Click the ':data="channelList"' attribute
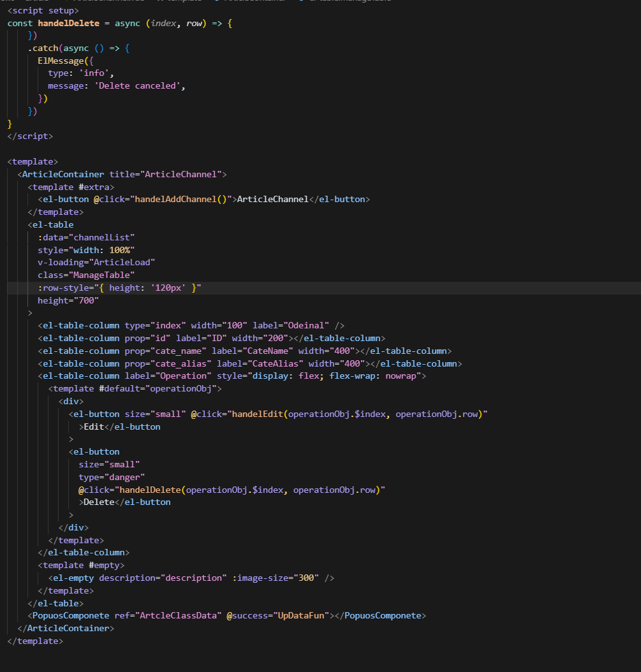This screenshot has height=672, width=641. (86, 237)
